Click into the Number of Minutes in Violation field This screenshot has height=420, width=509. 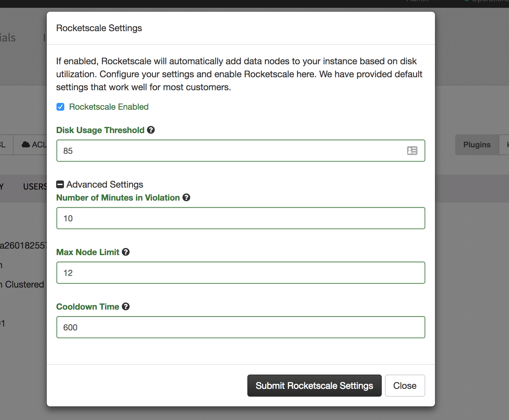pyautogui.click(x=241, y=218)
